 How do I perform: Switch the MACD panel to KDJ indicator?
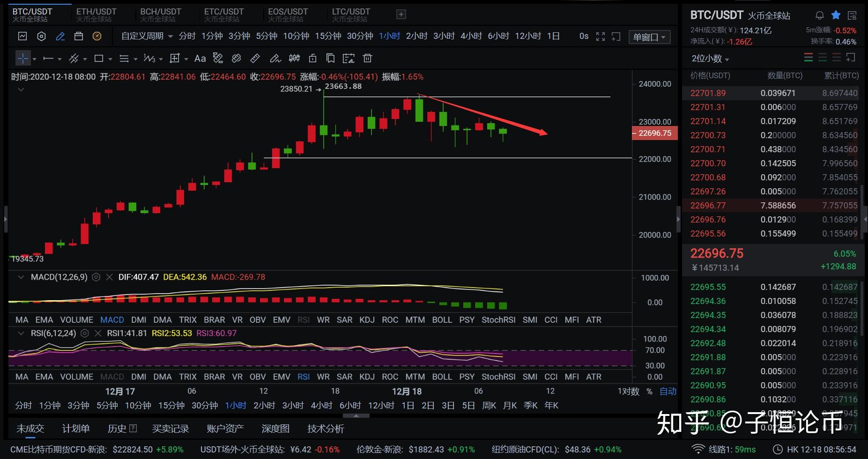[x=367, y=320]
